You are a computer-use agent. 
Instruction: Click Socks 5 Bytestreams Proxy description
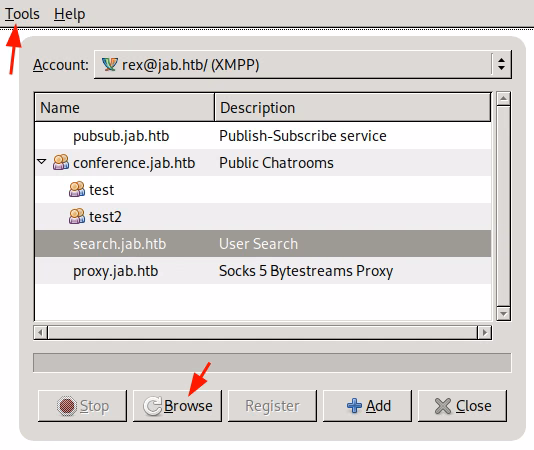pos(306,271)
